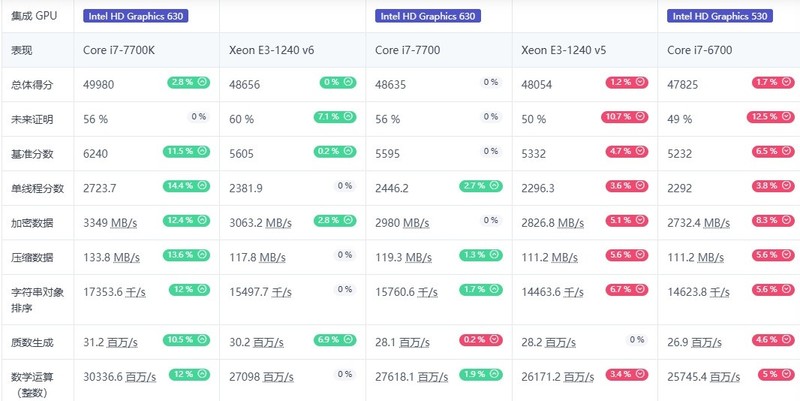Screen dimensions: 800x401
Task: Click the 质数生成 row label
Action: pos(32,343)
